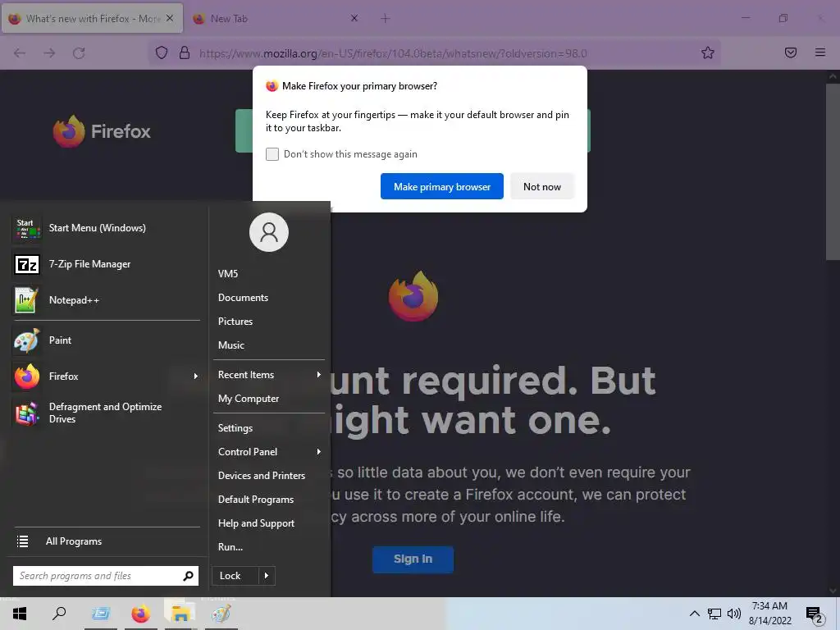
Task: Click the padlock site security icon
Action: [x=185, y=52]
